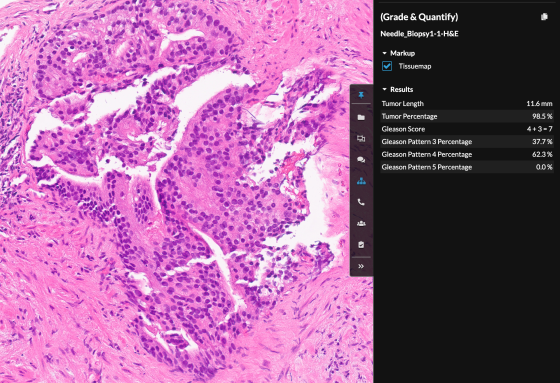Toggle the Tissuemap checkbox
560x383 pixels.
point(387,66)
